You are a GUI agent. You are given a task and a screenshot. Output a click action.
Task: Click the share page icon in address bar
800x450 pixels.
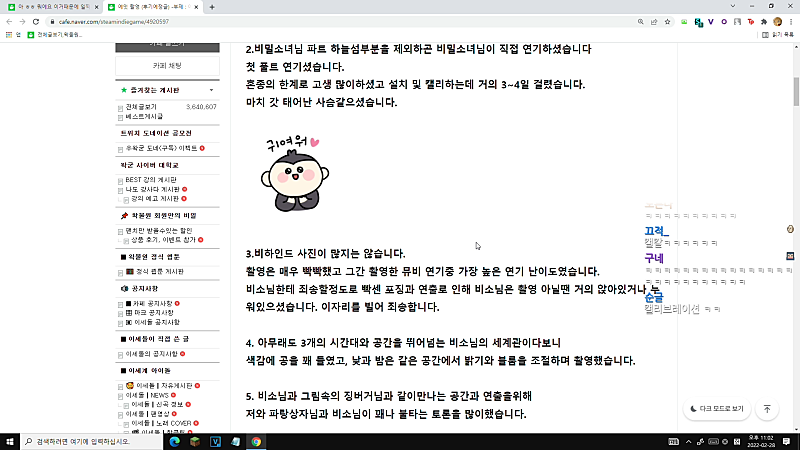[654, 22]
